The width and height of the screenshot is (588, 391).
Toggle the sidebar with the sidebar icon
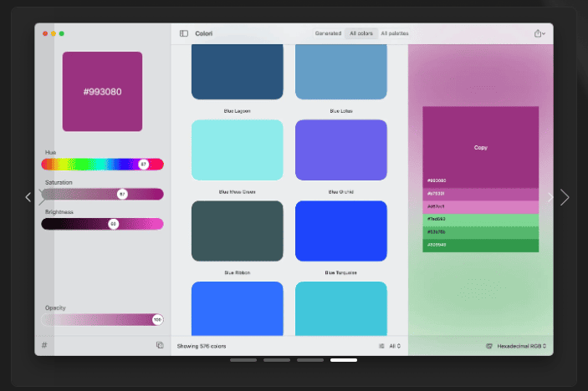pyautogui.click(x=184, y=33)
